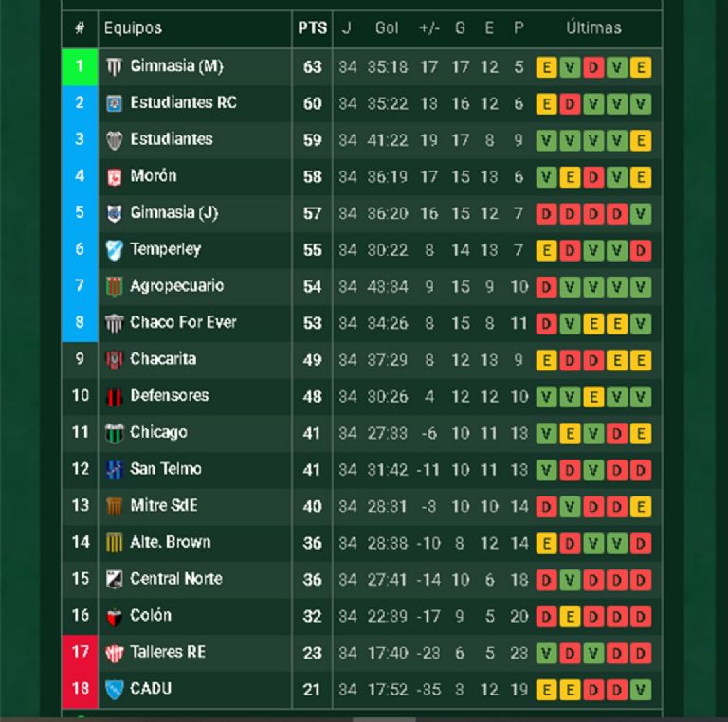Click the Colón team crest icon
The height and width of the screenshot is (722, 728).
click(x=114, y=616)
